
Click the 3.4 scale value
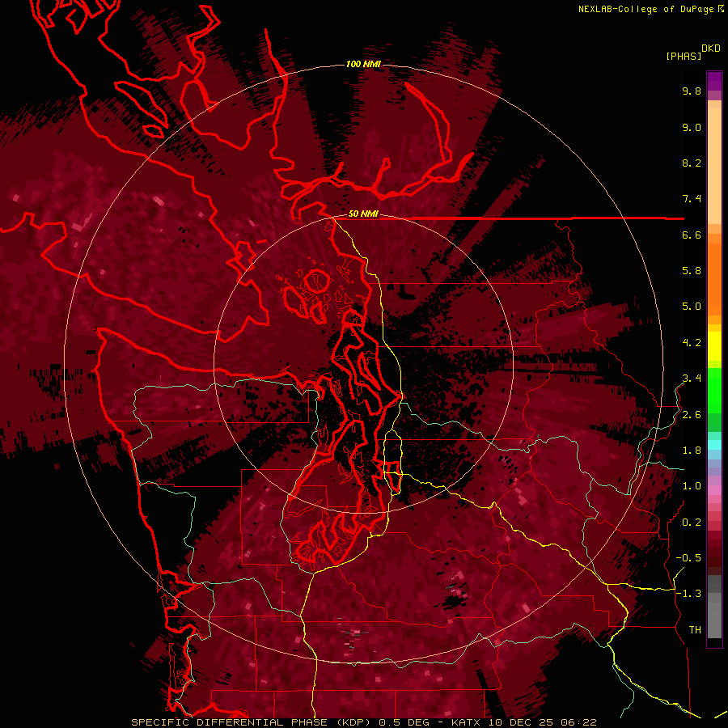click(x=692, y=379)
